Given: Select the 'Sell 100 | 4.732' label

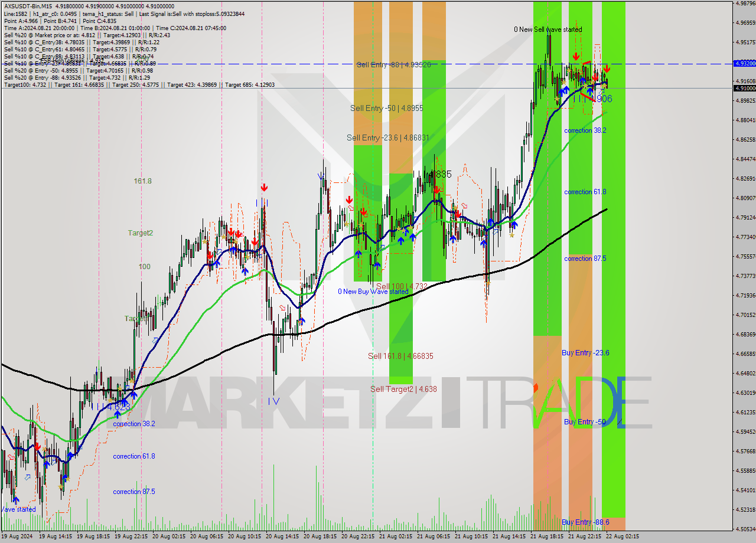Looking at the screenshot, I should coord(402,286).
